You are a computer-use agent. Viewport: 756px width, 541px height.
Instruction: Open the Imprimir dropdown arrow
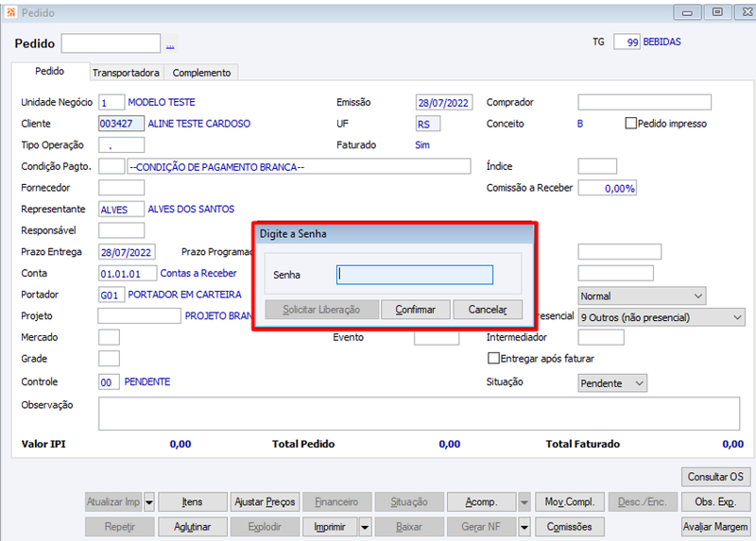365,527
